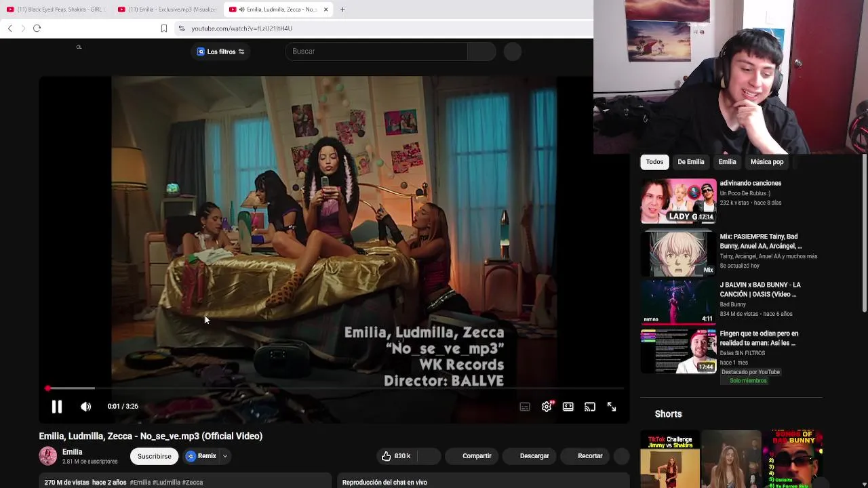Viewport: 868px width, 488px height.
Task: Select the Música pop filter chip
Action: [767, 162]
